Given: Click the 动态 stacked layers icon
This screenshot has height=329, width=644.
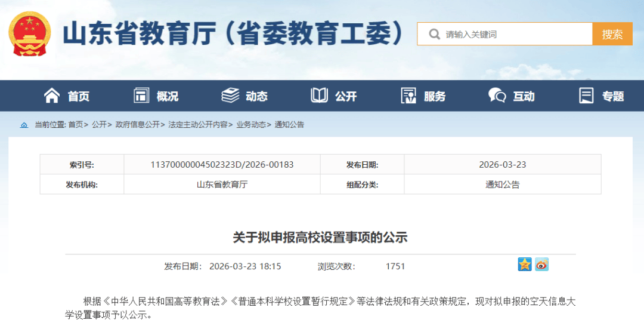Looking at the screenshot, I should [x=230, y=96].
